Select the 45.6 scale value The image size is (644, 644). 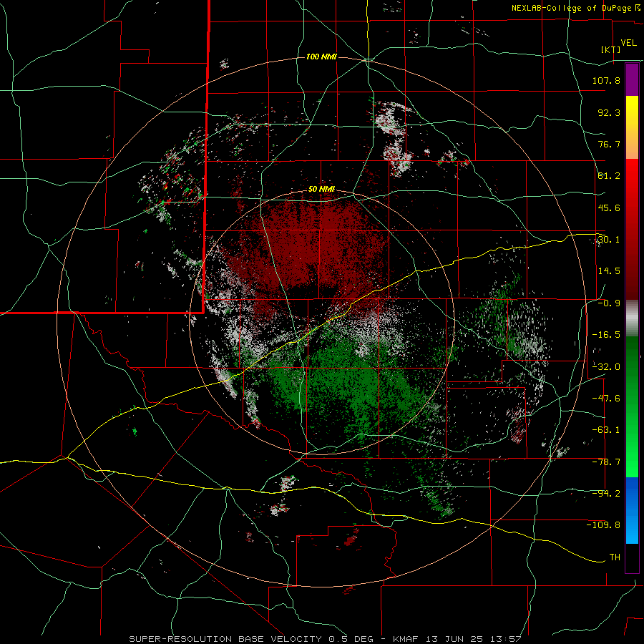[609, 208]
